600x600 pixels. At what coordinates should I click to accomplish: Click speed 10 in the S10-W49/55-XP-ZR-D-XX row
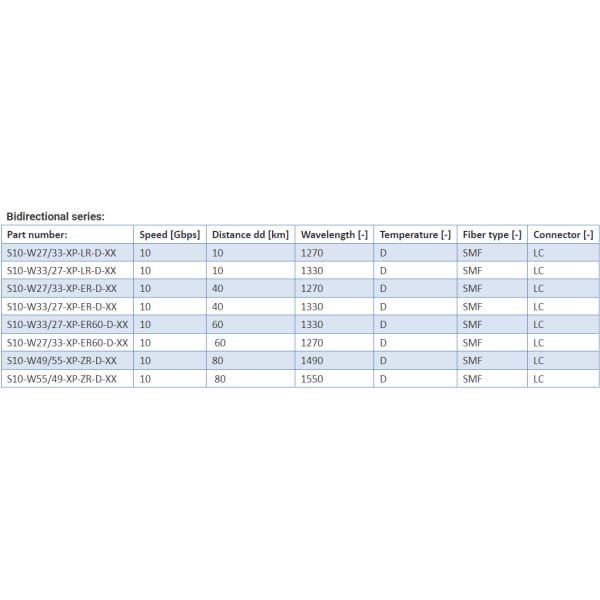coord(145,360)
